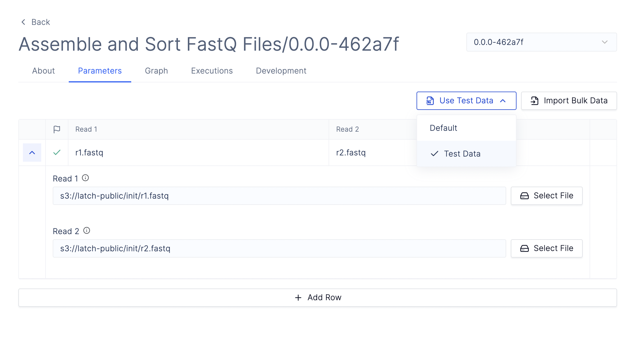This screenshot has height=340, width=644.
Task: Click the plus icon on Add Row
Action: pyautogui.click(x=298, y=298)
